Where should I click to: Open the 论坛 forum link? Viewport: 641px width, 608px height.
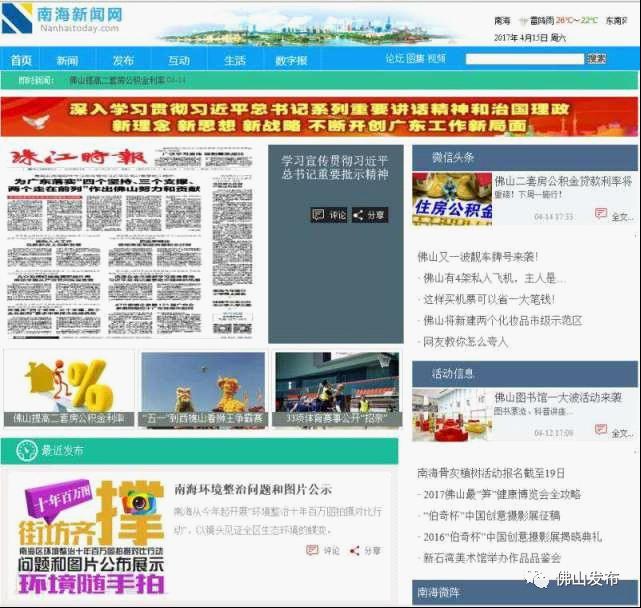tap(395, 58)
